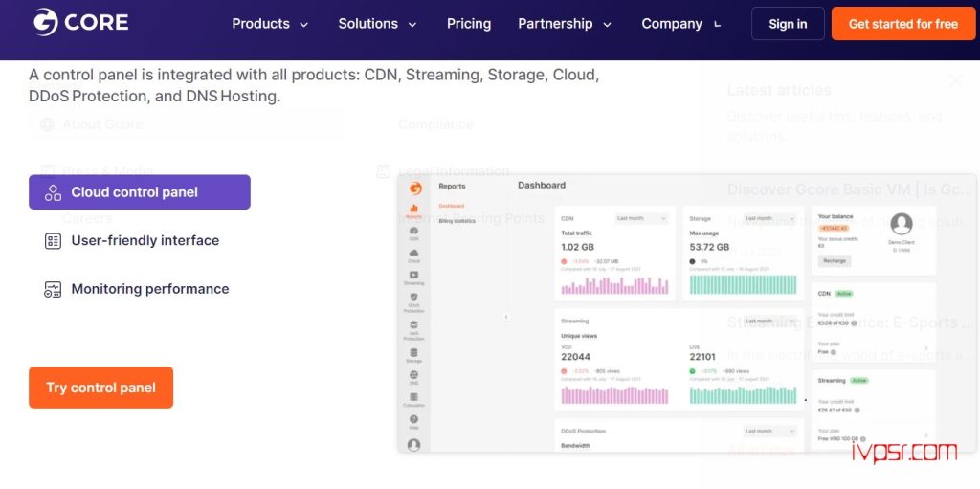Select the Monitoring performance tab
The height and width of the screenshot is (489, 980).
coord(137,289)
